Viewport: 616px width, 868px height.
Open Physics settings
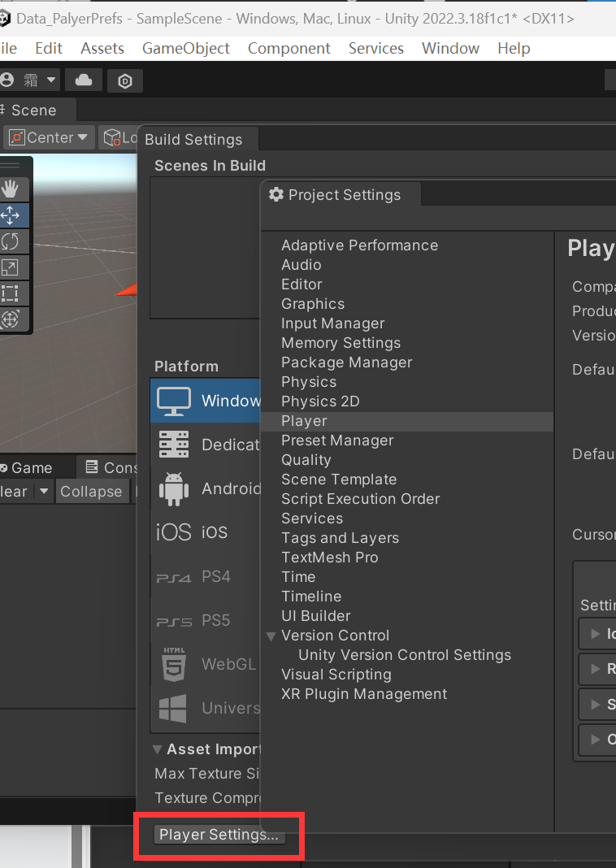(x=309, y=382)
